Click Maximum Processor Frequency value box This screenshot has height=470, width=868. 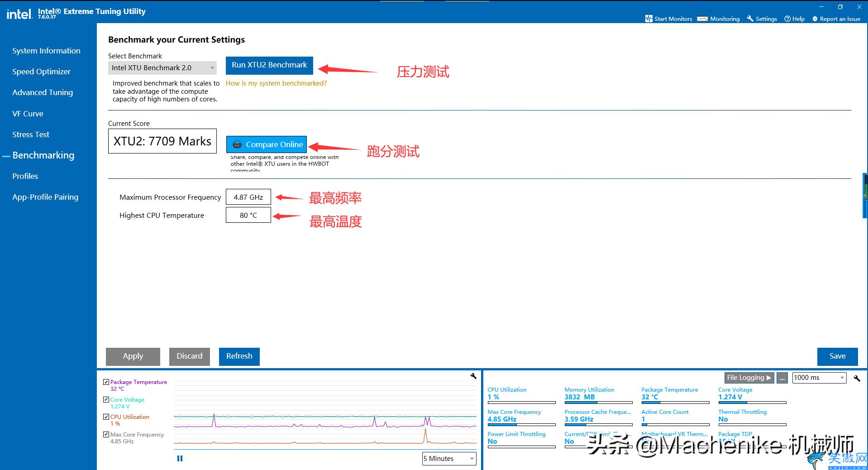coord(248,197)
